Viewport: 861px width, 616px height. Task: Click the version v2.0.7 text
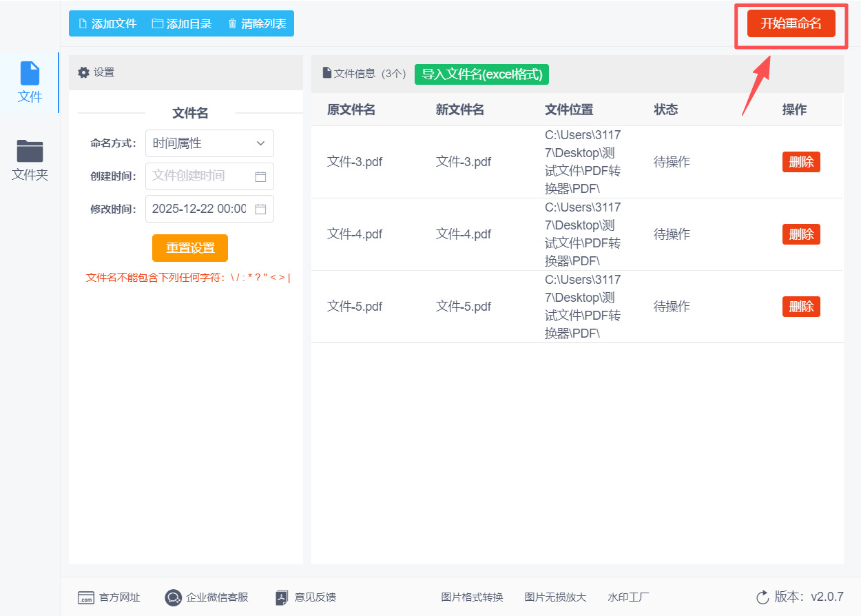pyautogui.click(x=827, y=597)
